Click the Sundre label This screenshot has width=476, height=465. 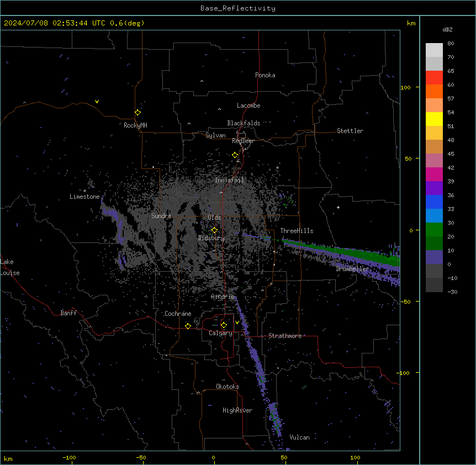(161, 216)
